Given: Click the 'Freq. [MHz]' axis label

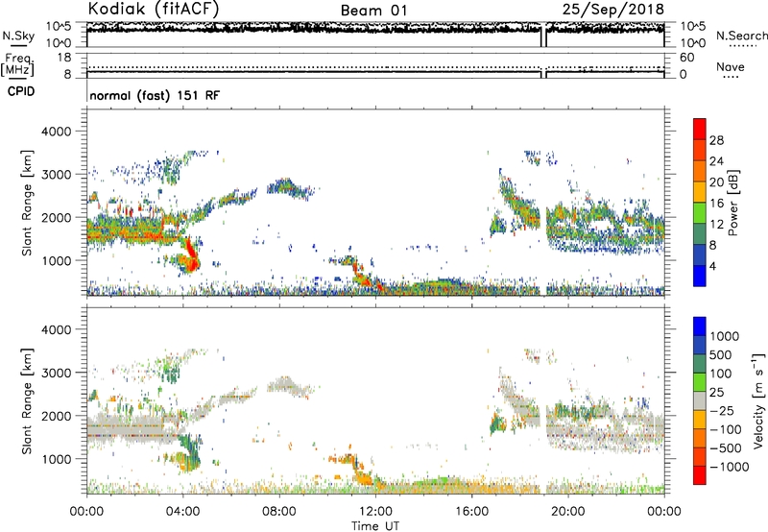Looking at the screenshot, I should [18, 64].
